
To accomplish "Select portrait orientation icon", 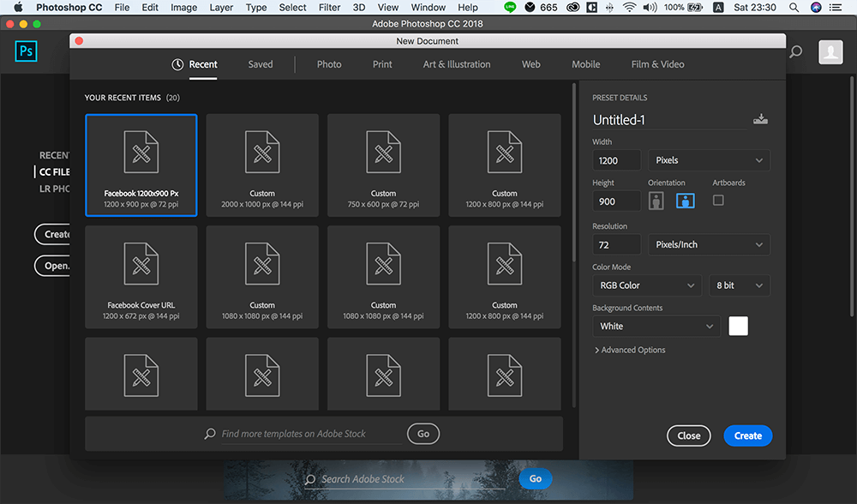I will pyautogui.click(x=657, y=201).
